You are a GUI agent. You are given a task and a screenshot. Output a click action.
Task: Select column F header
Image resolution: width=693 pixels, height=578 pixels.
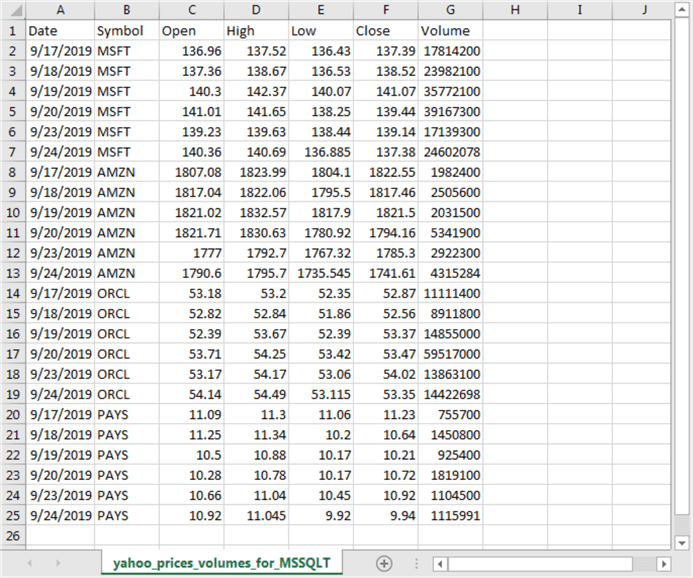coord(385,10)
